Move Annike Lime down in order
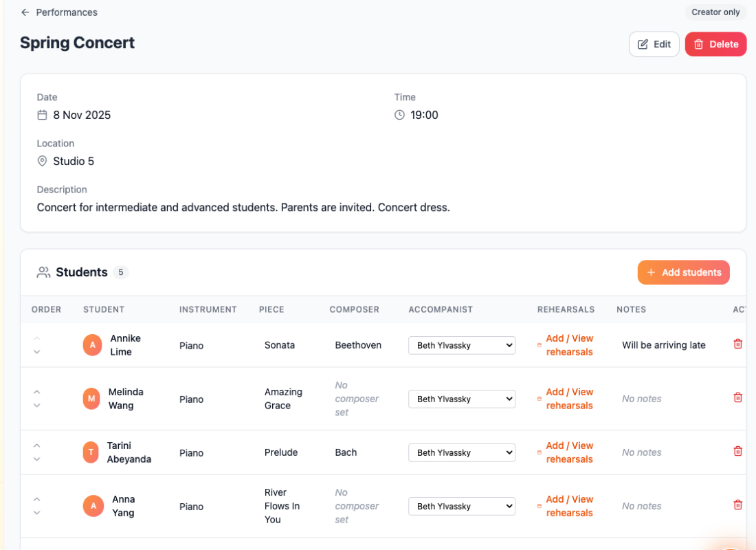756x550 pixels. point(37,352)
